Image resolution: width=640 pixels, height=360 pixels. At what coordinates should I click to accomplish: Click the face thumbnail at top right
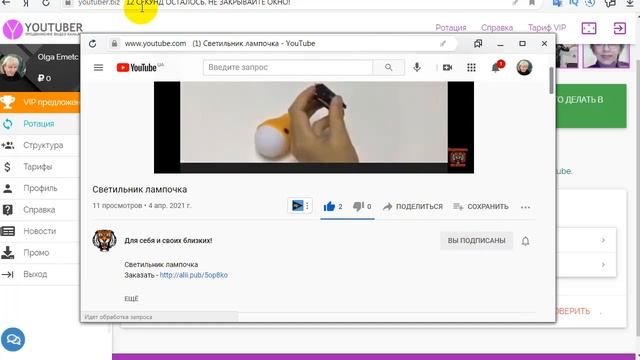606,56
